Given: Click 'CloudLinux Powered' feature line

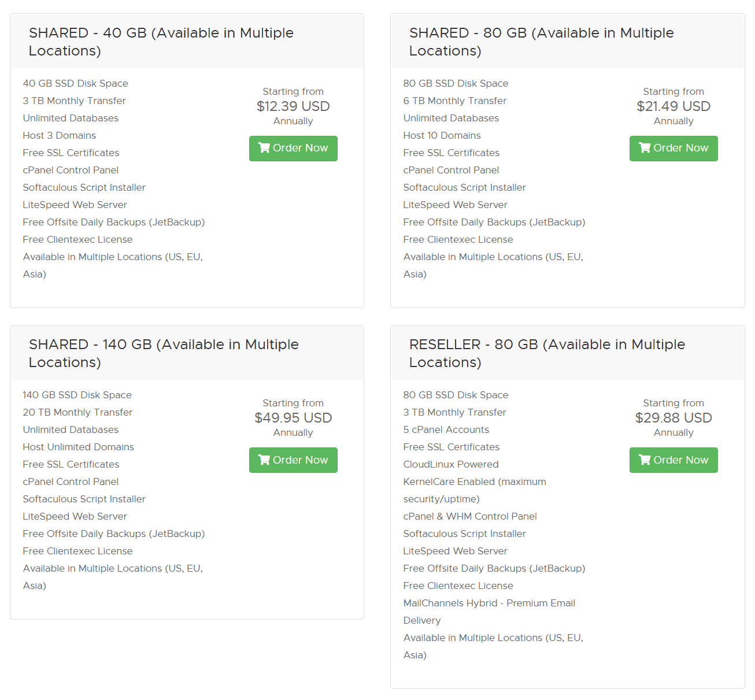Looking at the screenshot, I should coord(451,464).
